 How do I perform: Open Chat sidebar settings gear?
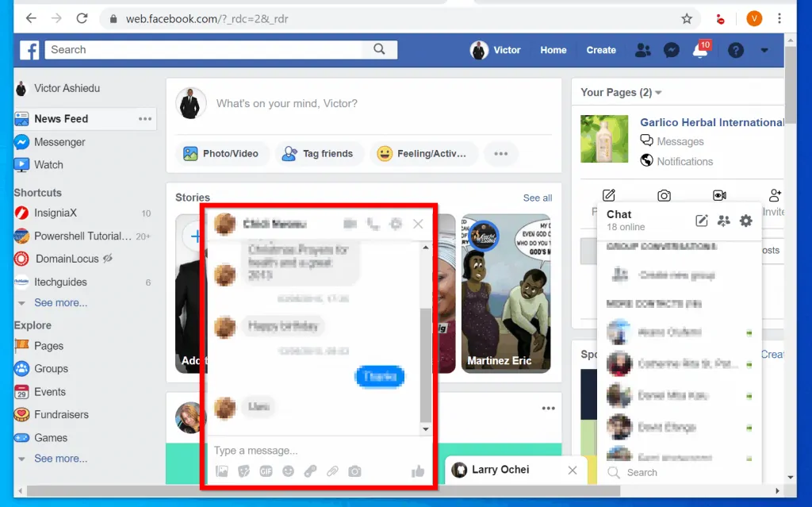pos(745,221)
